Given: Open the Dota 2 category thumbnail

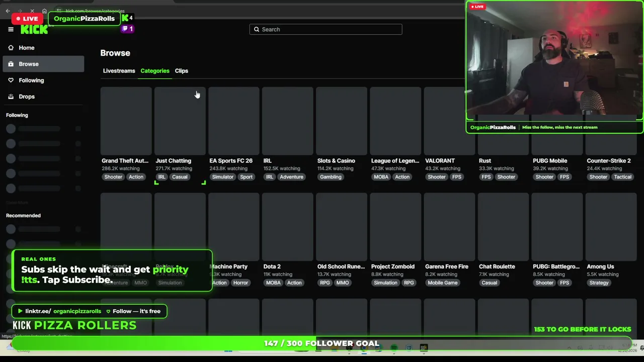Looking at the screenshot, I should pyautogui.click(x=288, y=227).
